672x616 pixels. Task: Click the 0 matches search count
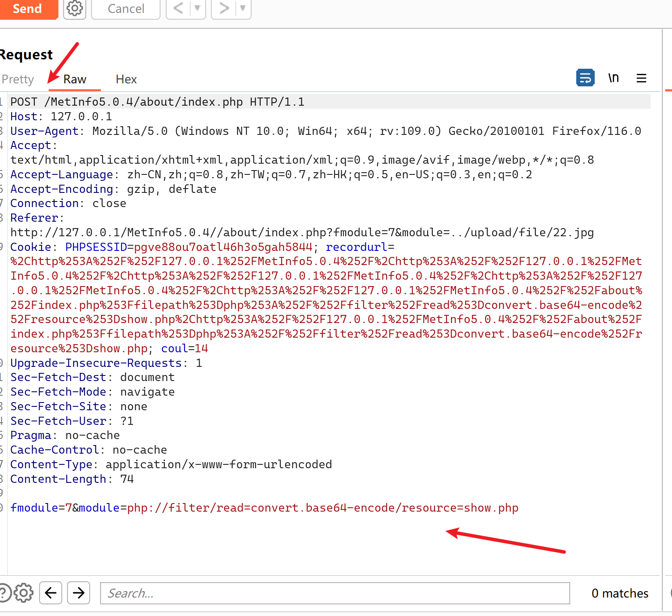click(x=620, y=593)
